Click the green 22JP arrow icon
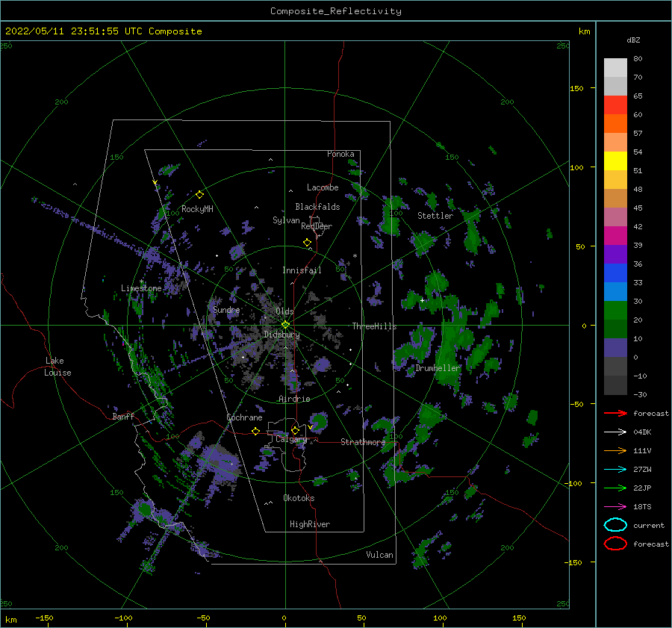672x628 pixels. (x=615, y=488)
